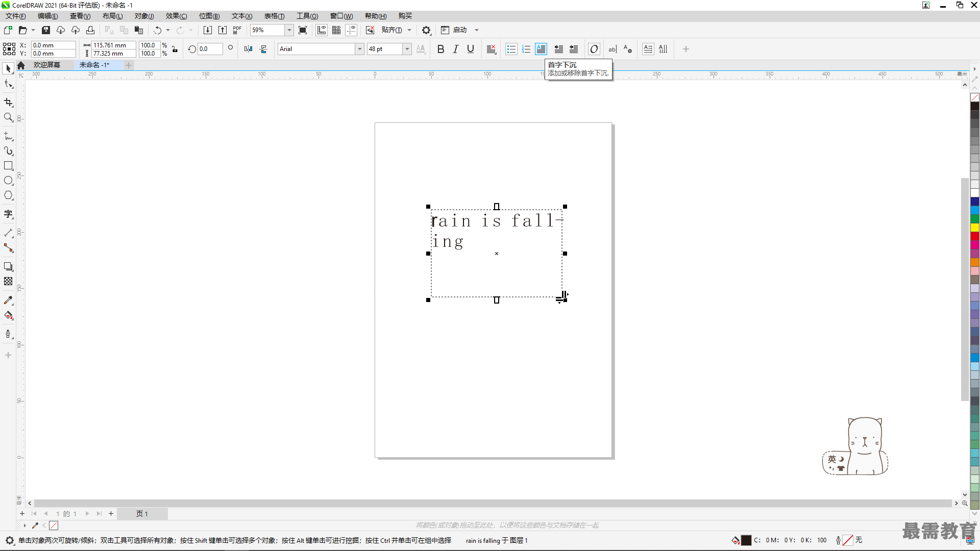The image size is (980, 551).
Task: Select the Connector tool
Action: [x=8, y=248]
